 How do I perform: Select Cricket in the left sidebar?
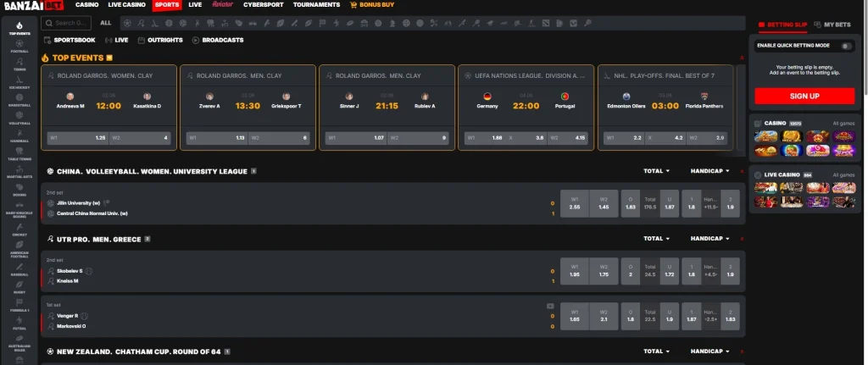[x=19, y=230]
